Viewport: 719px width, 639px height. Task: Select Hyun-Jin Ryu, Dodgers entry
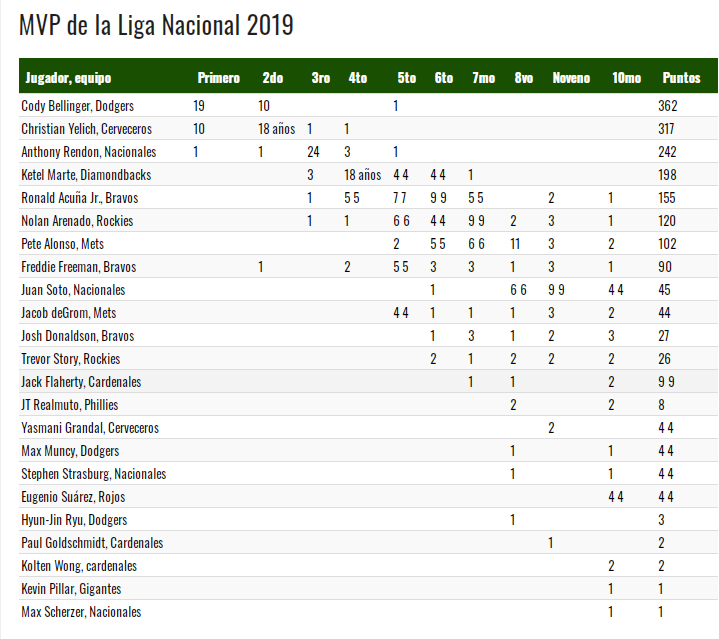pos(74,520)
